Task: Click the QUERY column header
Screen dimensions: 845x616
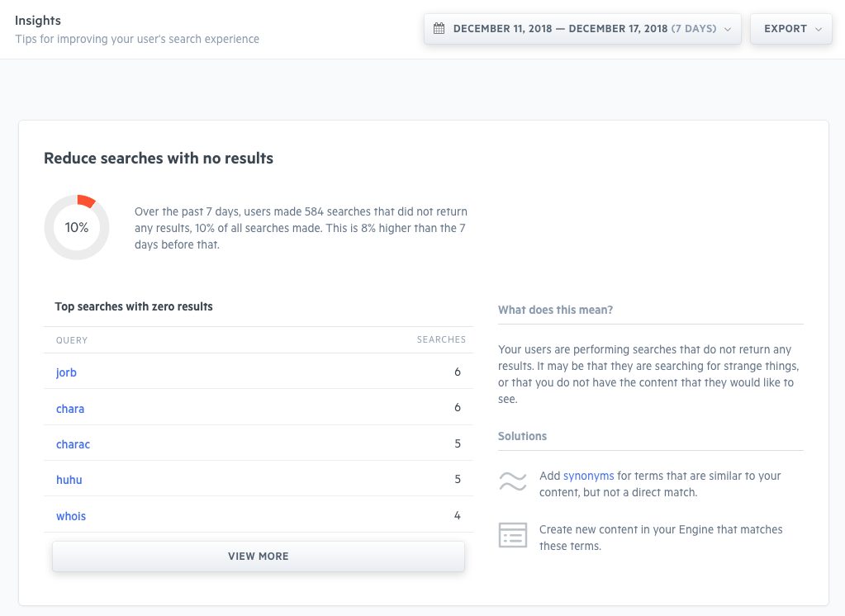Action: pyautogui.click(x=72, y=340)
